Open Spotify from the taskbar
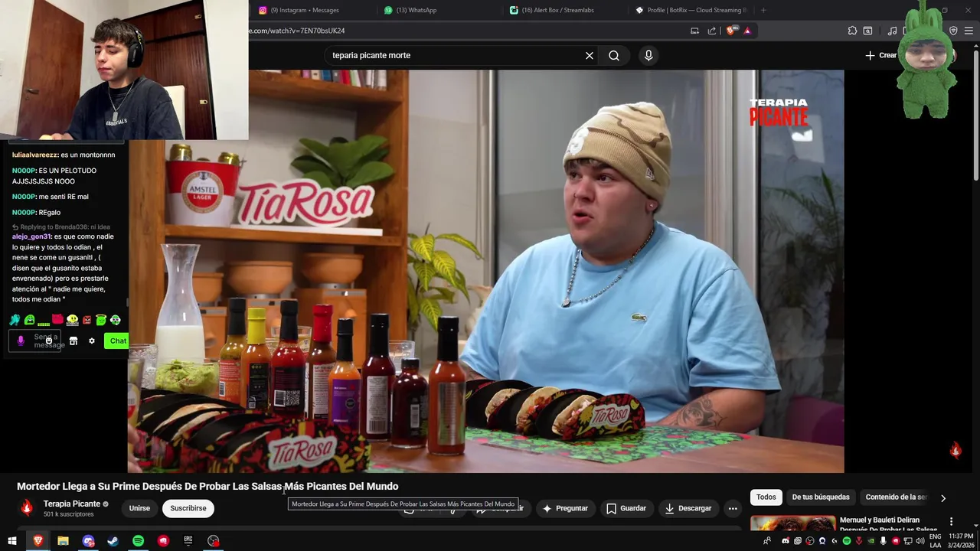Screen dimensions: 980x551 138,541
